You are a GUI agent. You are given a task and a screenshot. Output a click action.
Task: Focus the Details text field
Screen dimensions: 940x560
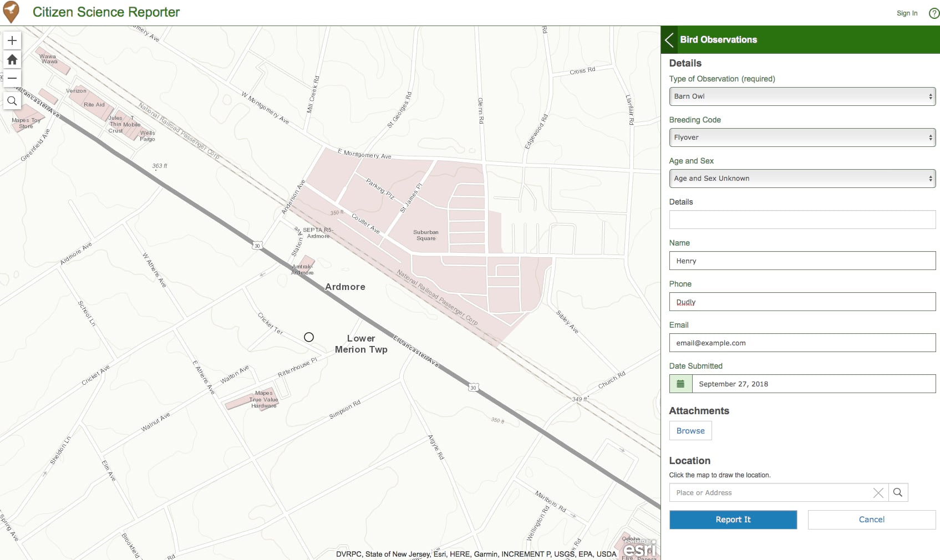pos(802,220)
